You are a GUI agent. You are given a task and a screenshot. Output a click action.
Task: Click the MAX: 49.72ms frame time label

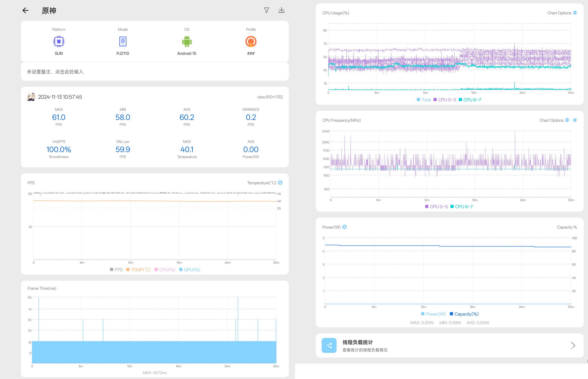[x=155, y=373]
